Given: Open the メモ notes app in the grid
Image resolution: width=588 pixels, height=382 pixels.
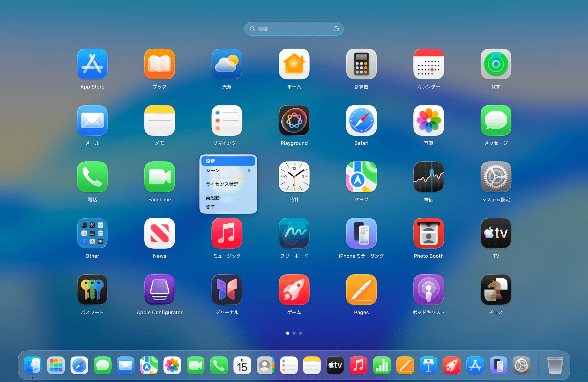Looking at the screenshot, I should click(159, 121).
